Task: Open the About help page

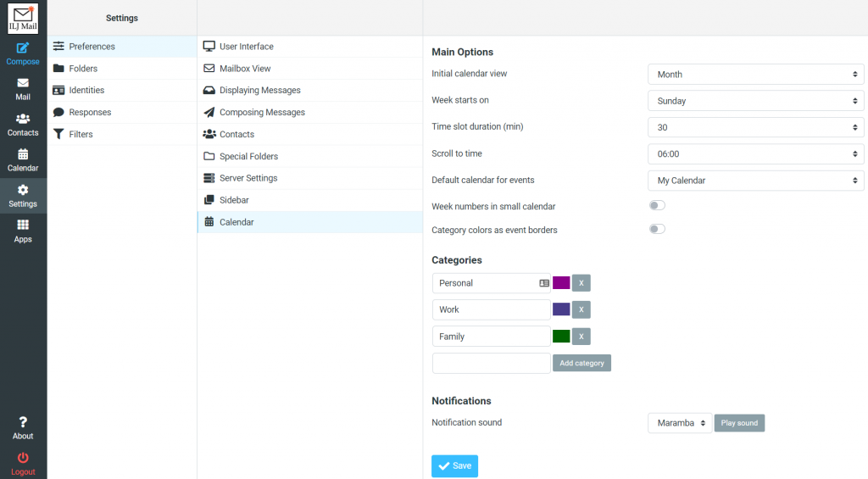Action: (x=23, y=428)
